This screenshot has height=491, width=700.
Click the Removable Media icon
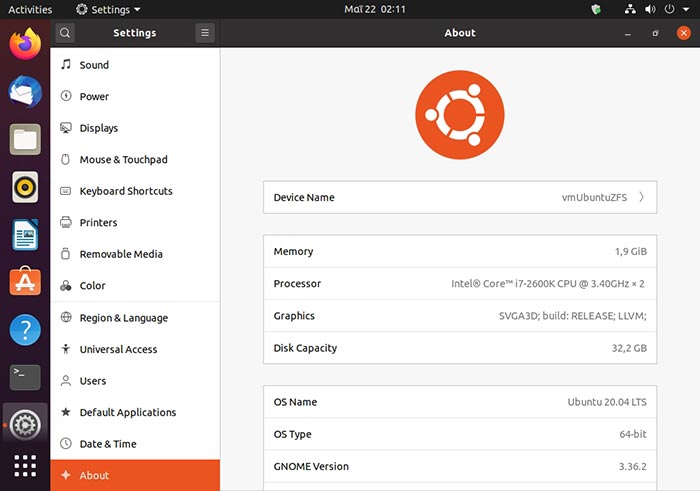point(66,254)
